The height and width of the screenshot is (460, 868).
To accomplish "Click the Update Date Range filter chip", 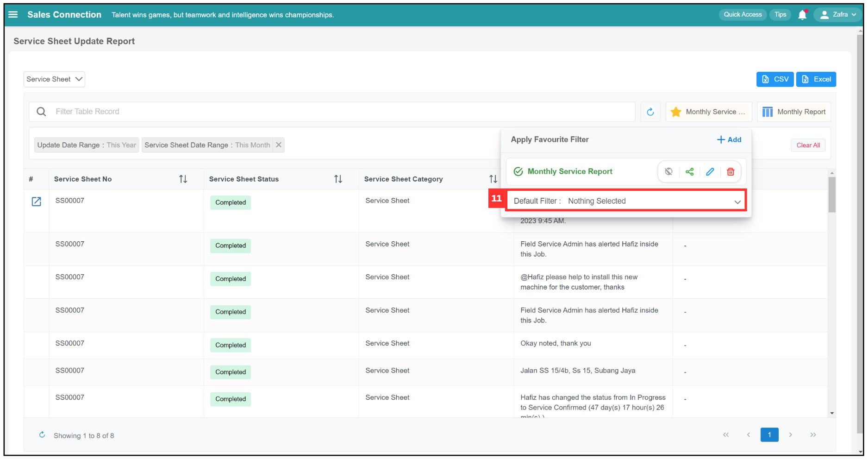I will pos(87,145).
